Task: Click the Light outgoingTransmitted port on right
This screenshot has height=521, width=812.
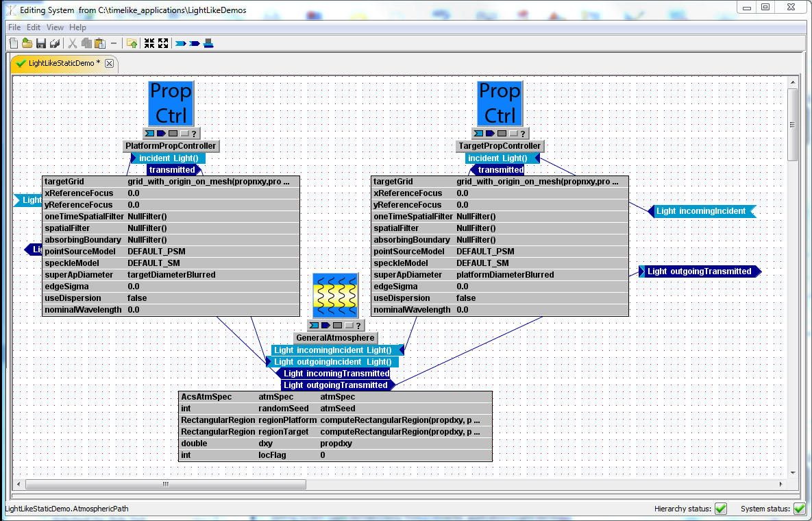Action: point(700,271)
